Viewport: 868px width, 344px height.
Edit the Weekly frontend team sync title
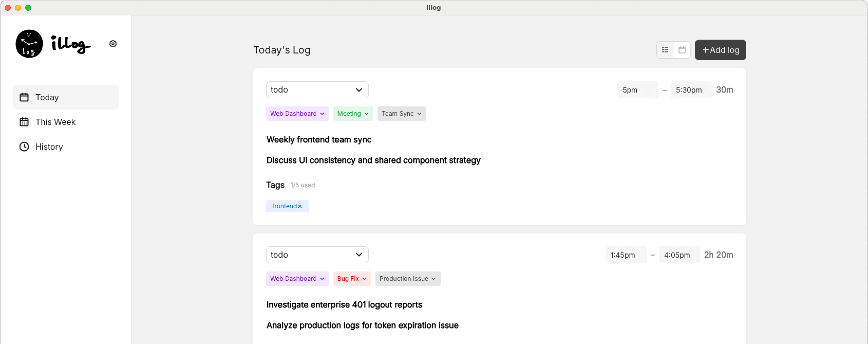(x=319, y=139)
